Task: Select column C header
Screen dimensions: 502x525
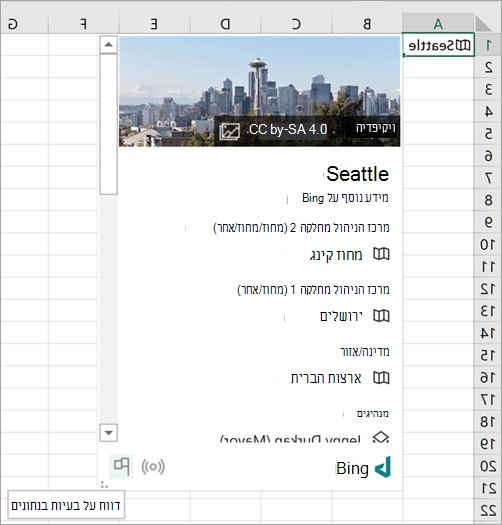Action: [x=296, y=24]
